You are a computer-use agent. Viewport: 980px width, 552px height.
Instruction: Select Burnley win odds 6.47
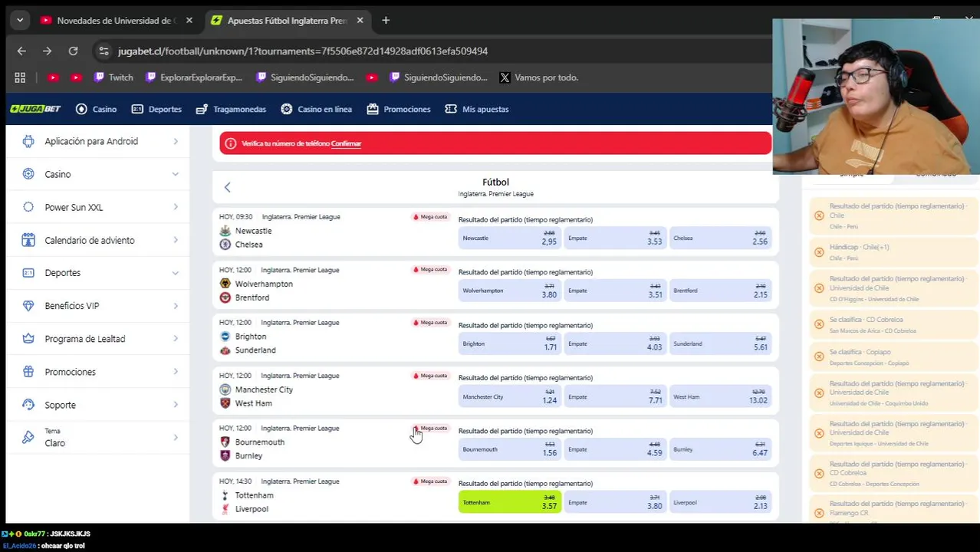pos(720,449)
